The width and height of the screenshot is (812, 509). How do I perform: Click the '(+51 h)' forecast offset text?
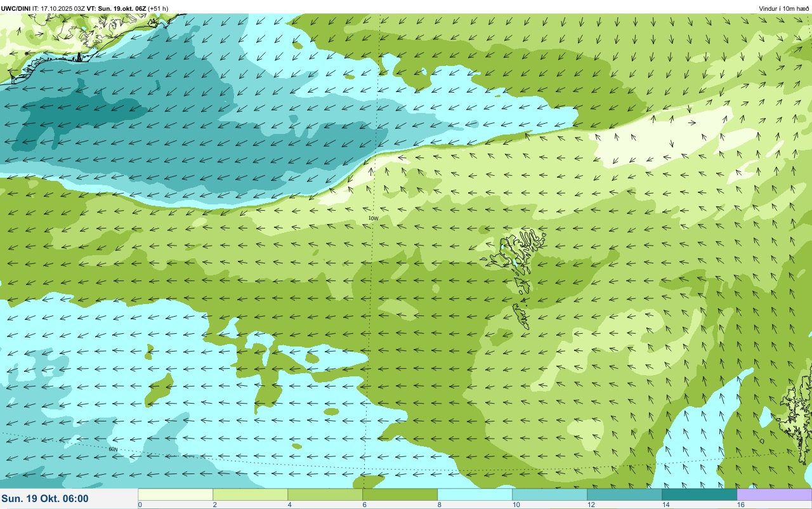click(x=159, y=8)
